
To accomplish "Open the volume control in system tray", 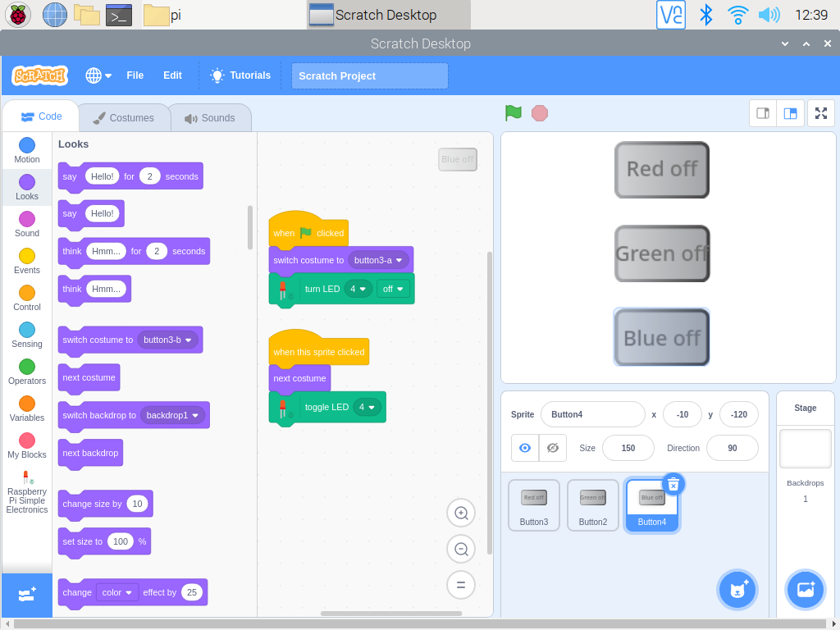I will tap(769, 15).
